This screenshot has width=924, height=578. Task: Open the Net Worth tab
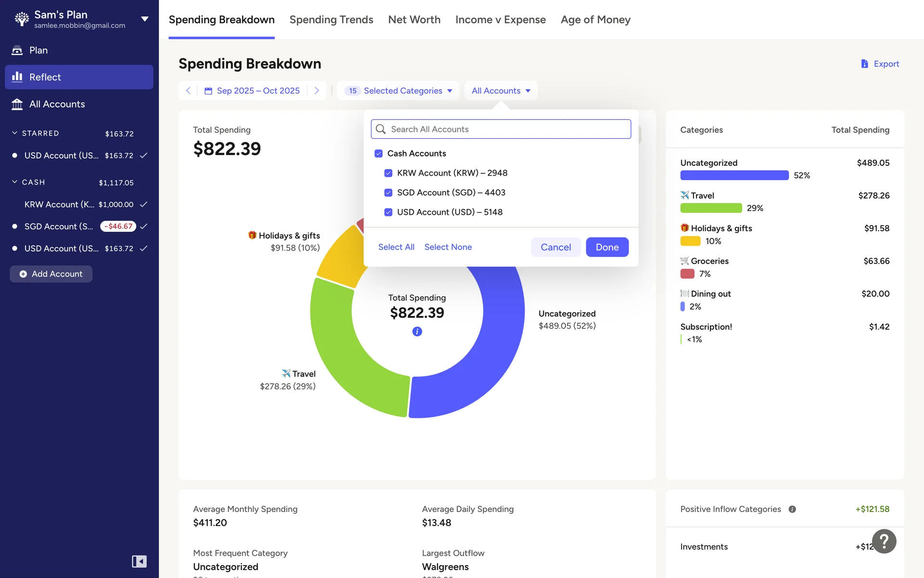click(x=414, y=20)
